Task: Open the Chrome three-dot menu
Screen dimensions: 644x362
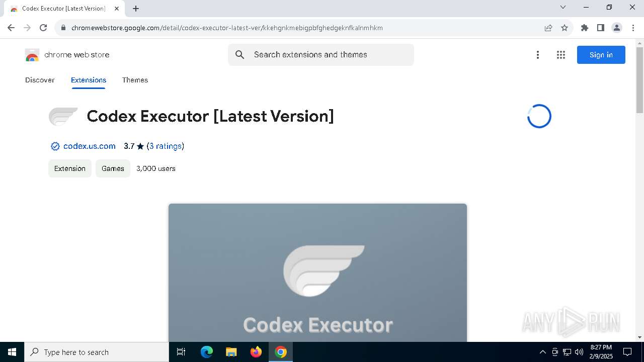Action: 633,28
